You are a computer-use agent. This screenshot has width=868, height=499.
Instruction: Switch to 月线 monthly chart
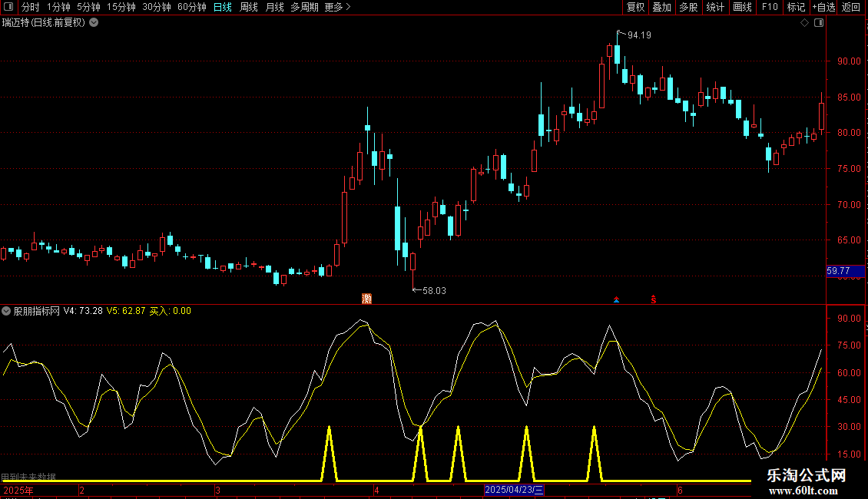tap(274, 7)
